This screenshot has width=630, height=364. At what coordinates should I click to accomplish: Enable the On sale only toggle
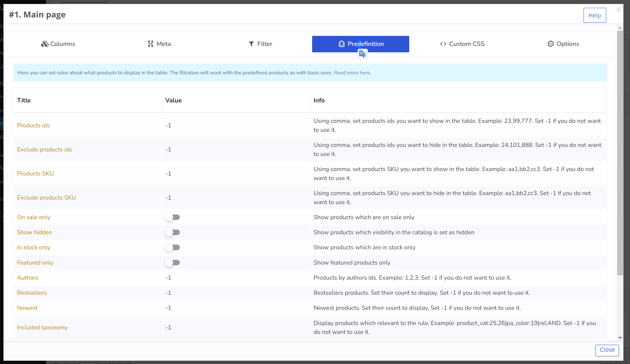coord(173,217)
